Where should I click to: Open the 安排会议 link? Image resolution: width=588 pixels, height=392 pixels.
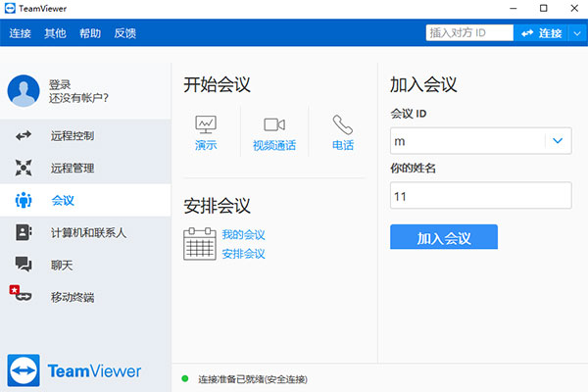click(x=243, y=254)
